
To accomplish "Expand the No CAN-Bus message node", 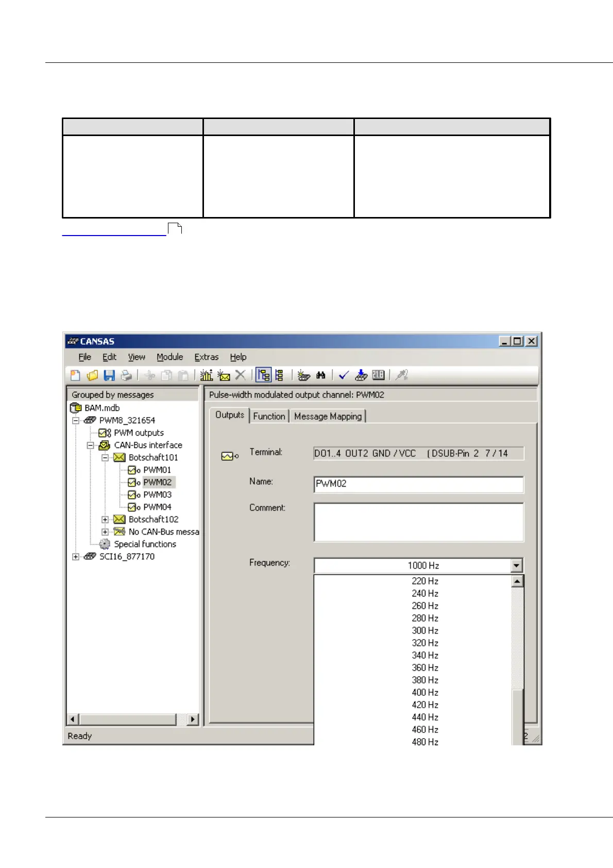I will tap(105, 531).
